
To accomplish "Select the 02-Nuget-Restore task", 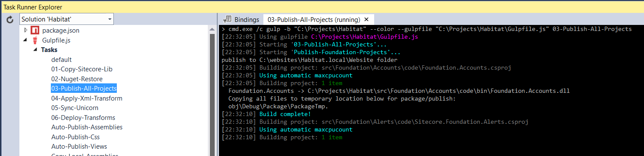I will pos(77,79).
